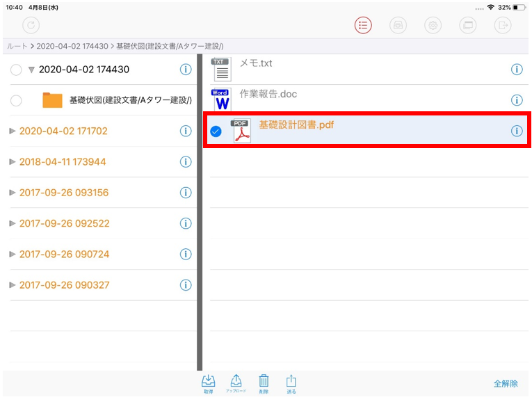
Task: Tap the refresh icon at top left
Action: [x=31, y=26]
